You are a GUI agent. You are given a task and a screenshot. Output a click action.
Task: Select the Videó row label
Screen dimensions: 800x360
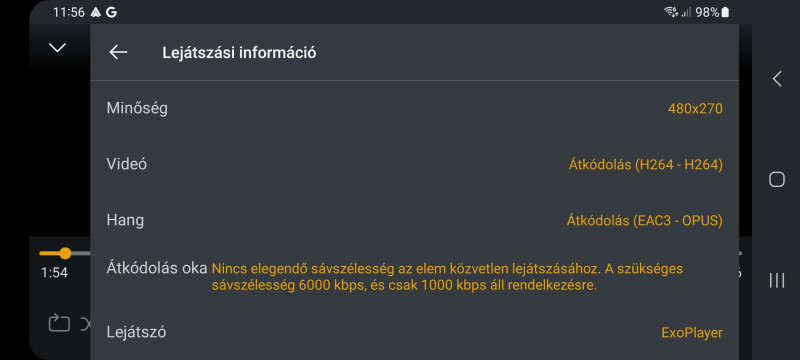pos(127,164)
